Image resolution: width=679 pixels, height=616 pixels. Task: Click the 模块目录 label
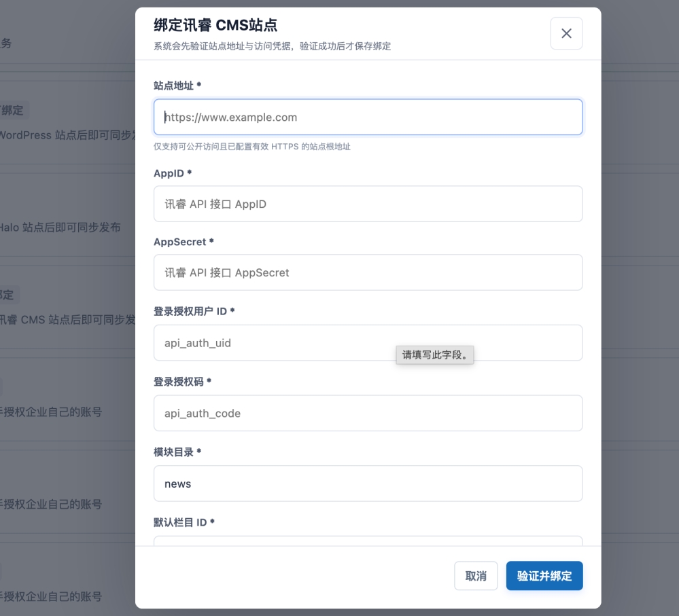coord(177,452)
